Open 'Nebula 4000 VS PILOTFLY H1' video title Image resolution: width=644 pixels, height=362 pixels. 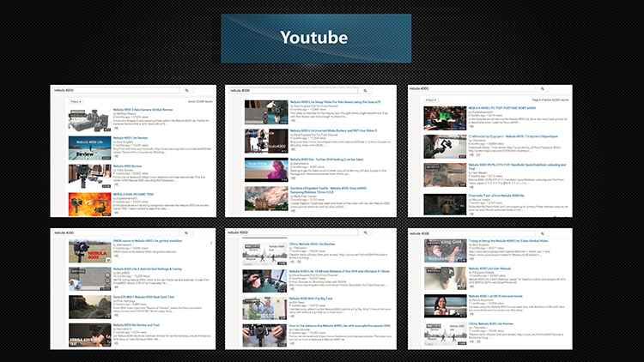pyautogui.click(x=517, y=166)
